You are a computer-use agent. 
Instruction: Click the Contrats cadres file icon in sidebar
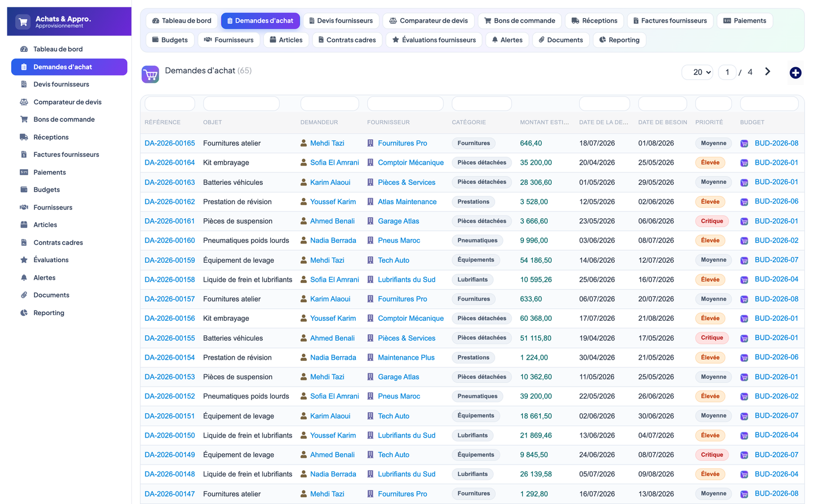pyautogui.click(x=24, y=242)
